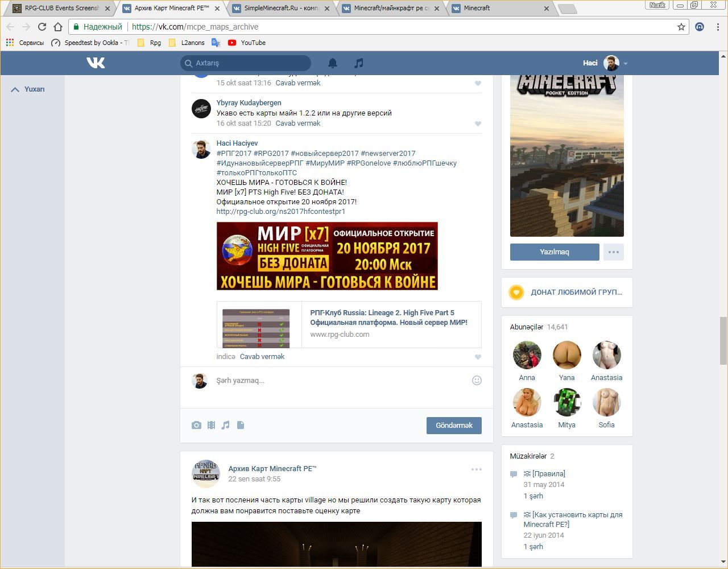Open the Chrome three-dot menu
Viewport: 728px width, 569px height.
[718, 27]
